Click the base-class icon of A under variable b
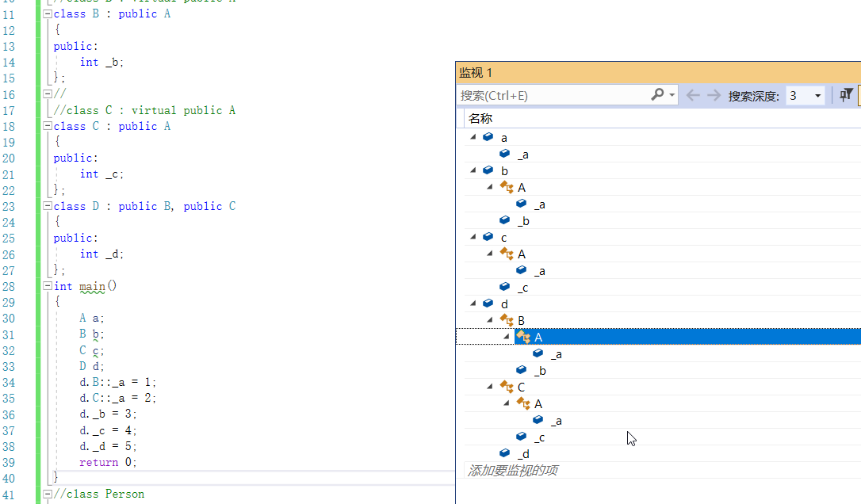 (507, 187)
